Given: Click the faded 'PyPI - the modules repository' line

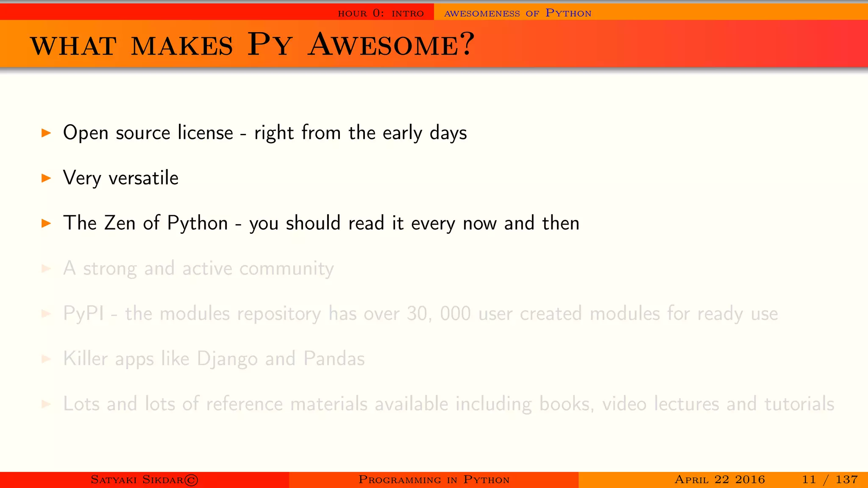Looking at the screenshot, I should click(420, 313).
